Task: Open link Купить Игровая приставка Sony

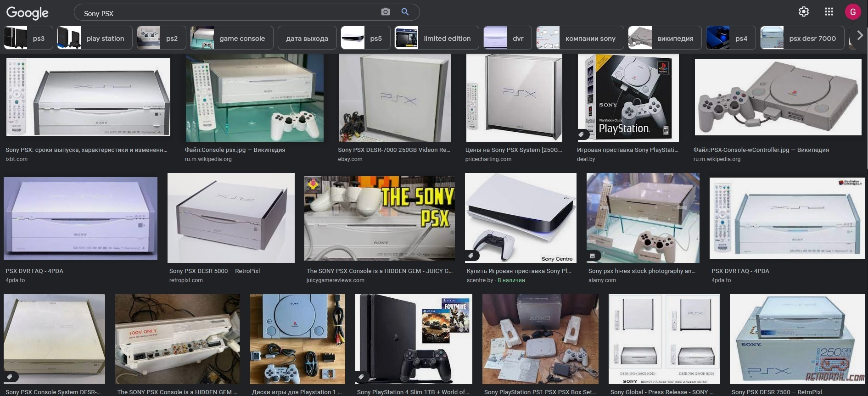Action: click(519, 271)
